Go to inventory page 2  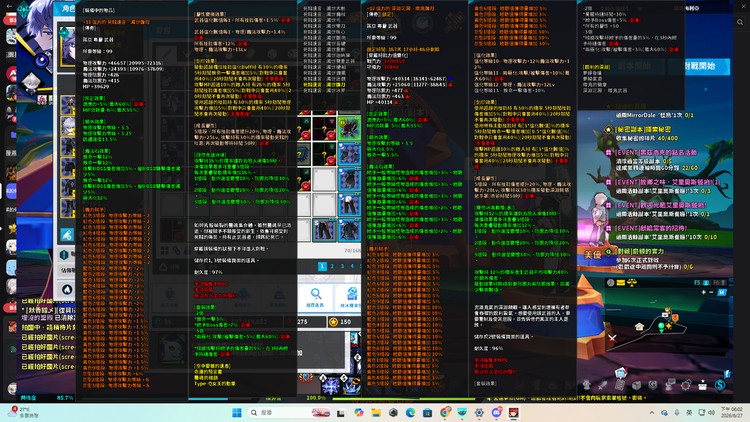click(x=332, y=267)
